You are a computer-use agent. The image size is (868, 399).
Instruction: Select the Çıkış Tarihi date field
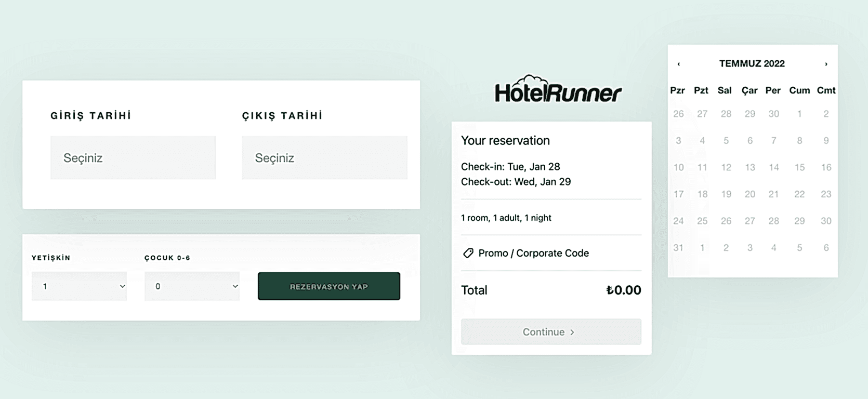pyautogui.click(x=324, y=158)
